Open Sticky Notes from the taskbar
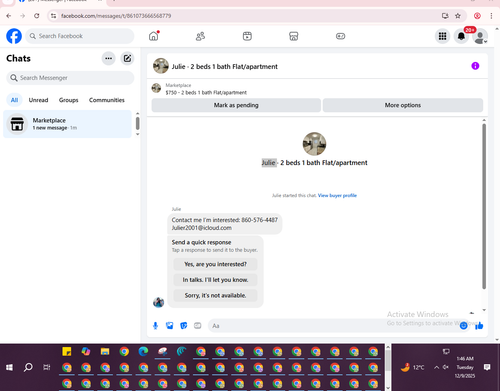This screenshot has height=391, width=500. tap(67, 351)
